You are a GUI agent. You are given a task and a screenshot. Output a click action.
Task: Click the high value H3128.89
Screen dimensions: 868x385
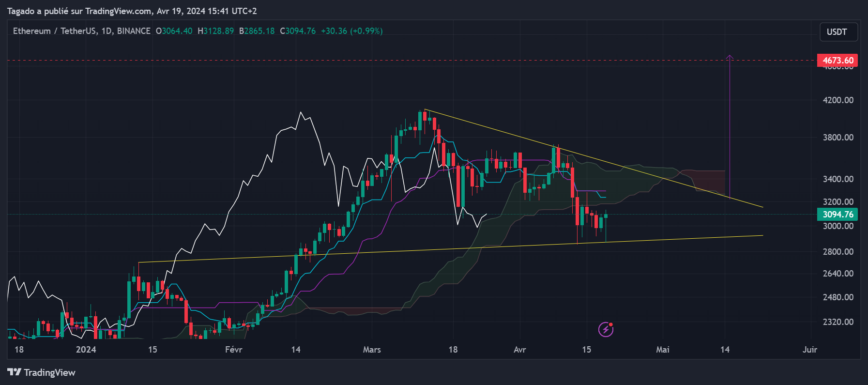(215, 31)
